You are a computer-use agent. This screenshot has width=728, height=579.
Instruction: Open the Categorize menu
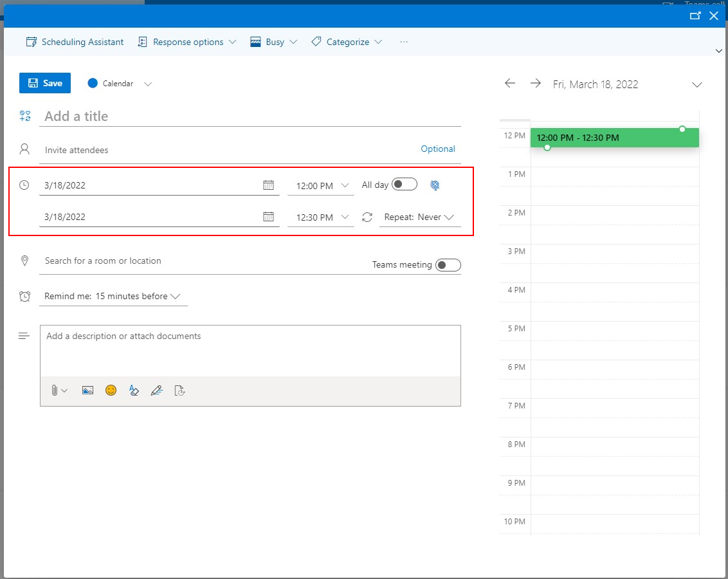[347, 42]
